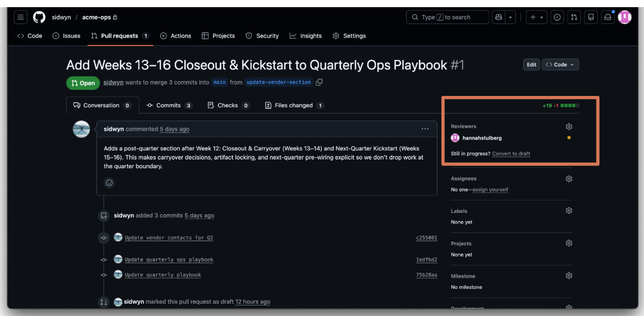Switch to the Commits tab

click(x=169, y=105)
